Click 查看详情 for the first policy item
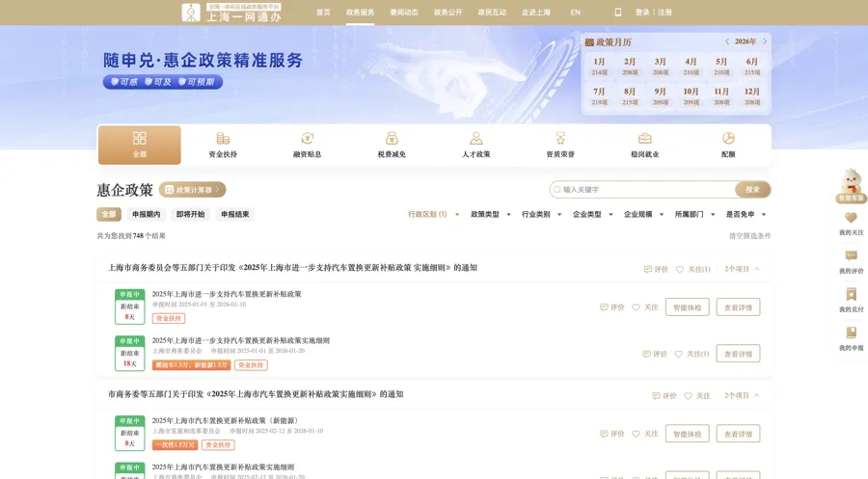This screenshot has width=868, height=479. coord(738,307)
